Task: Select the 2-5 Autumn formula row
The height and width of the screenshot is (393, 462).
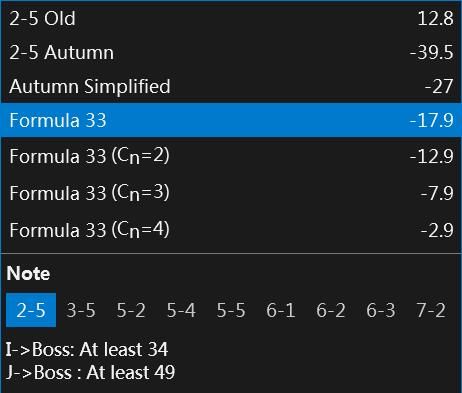Action: (x=231, y=52)
